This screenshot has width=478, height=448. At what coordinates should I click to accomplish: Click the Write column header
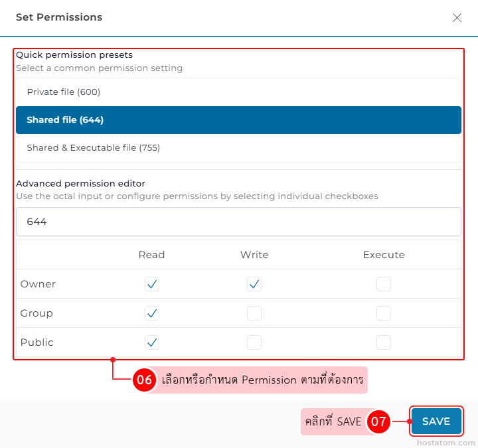point(254,255)
